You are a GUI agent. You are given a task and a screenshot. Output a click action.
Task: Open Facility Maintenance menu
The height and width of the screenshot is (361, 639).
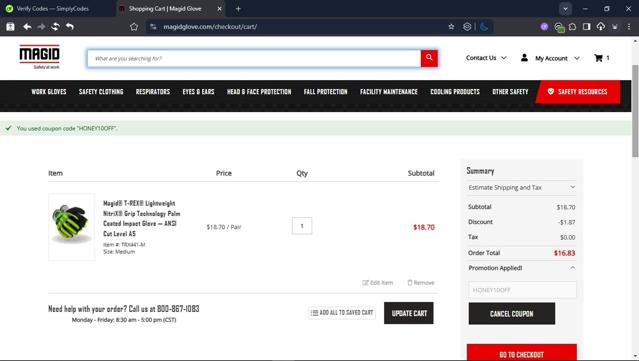[389, 92]
